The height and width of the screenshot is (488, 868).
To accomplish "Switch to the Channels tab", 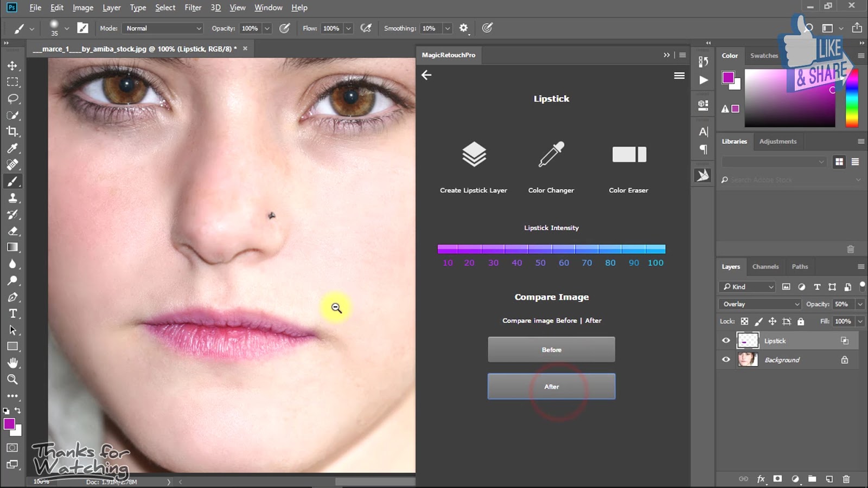I will point(765,267).
